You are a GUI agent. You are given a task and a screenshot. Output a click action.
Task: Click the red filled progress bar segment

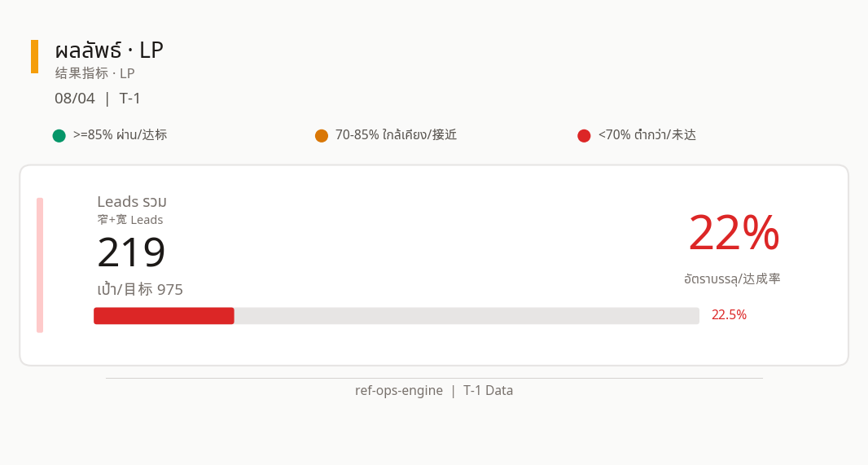pyautogui.click(x=164, y=315)
